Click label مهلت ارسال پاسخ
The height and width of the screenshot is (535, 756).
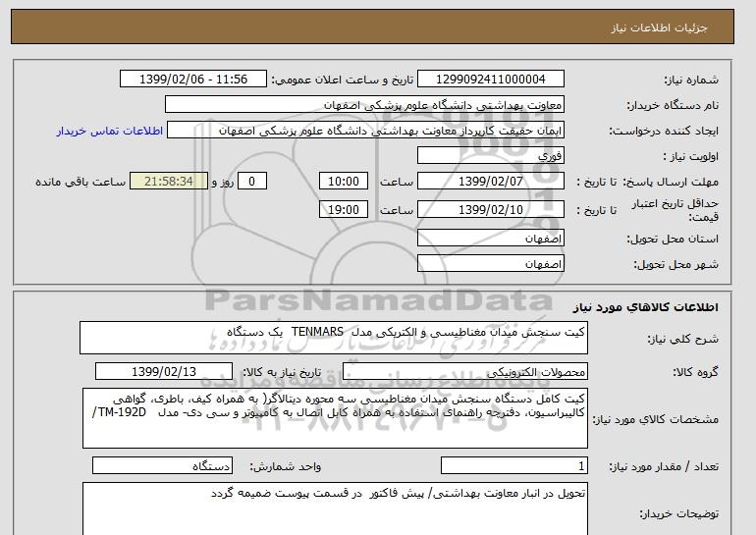672,182
